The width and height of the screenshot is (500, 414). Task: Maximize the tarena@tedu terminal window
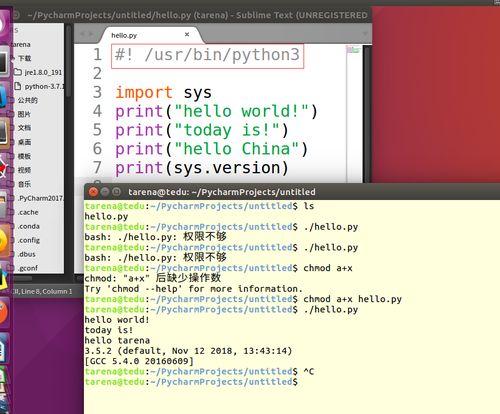pyautogui.click(x=116, y=192)
